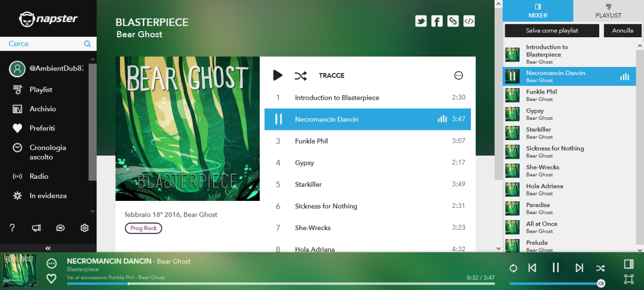644x290 pixels.
Task: Open Radio from the sidebar
Action: (x=39, y=176)
